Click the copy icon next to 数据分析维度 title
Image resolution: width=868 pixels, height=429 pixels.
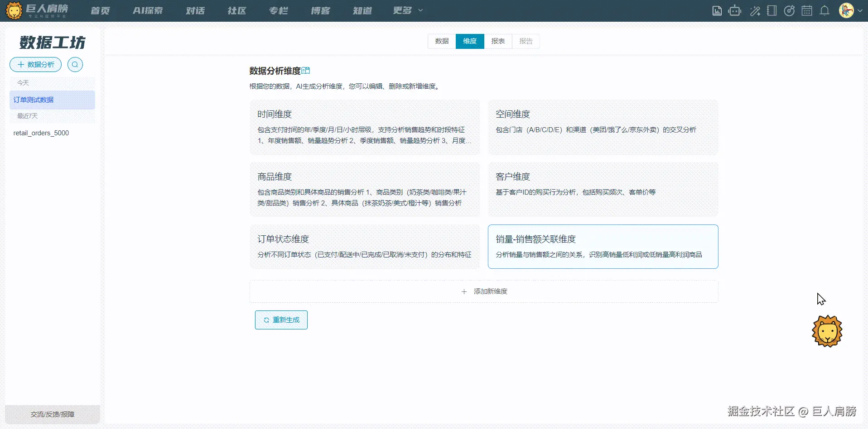pos(306,71)
